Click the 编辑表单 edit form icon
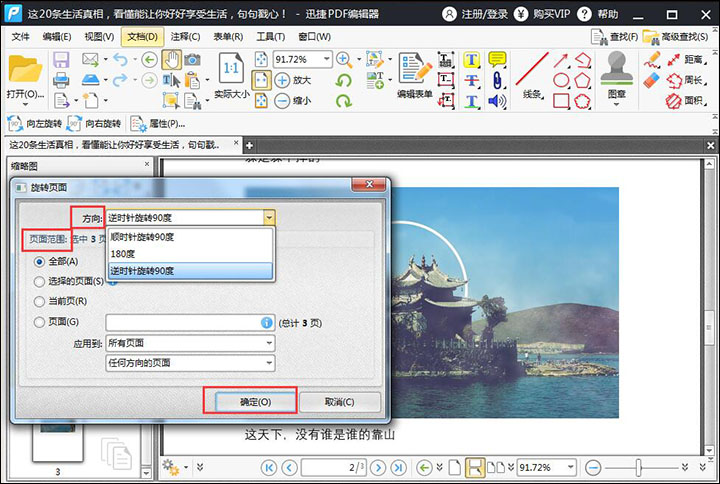The width and height of the screenshot is (720, 484). point(414,74)
